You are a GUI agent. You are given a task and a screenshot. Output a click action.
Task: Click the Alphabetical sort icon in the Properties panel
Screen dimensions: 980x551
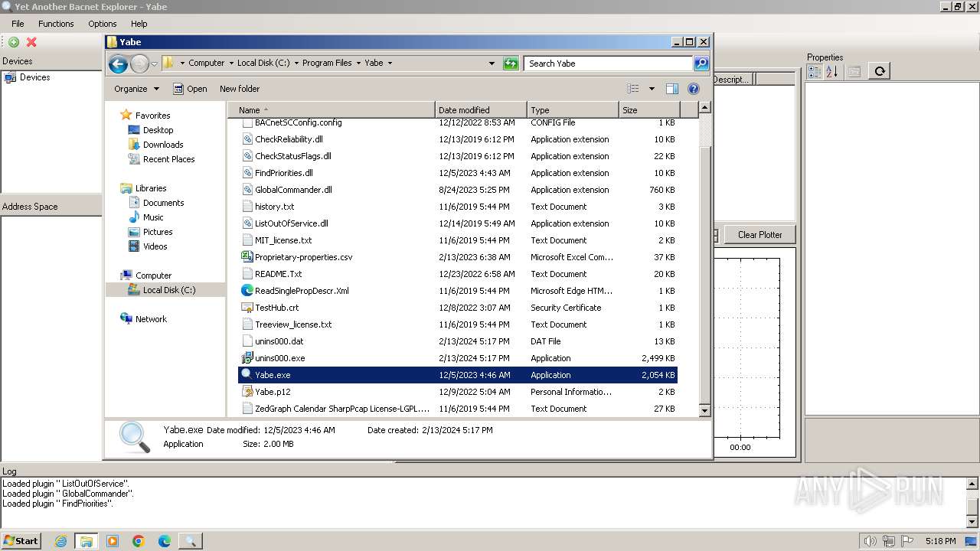(x=831, y=71)
